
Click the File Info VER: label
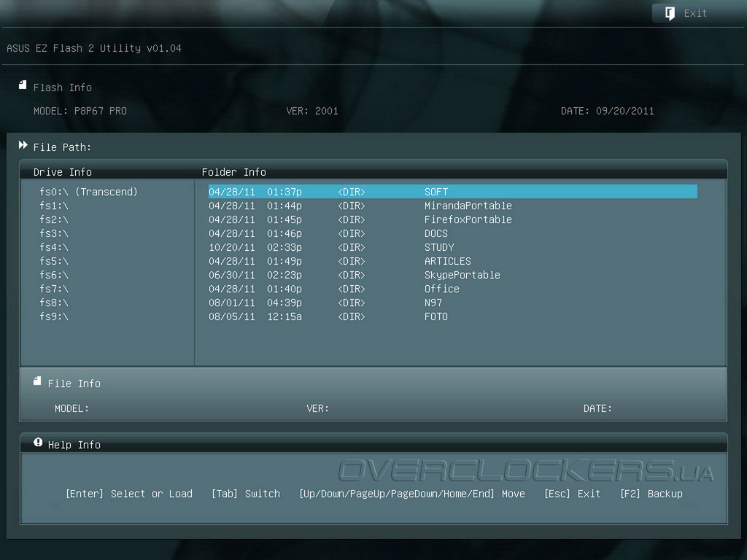(318, 408)
